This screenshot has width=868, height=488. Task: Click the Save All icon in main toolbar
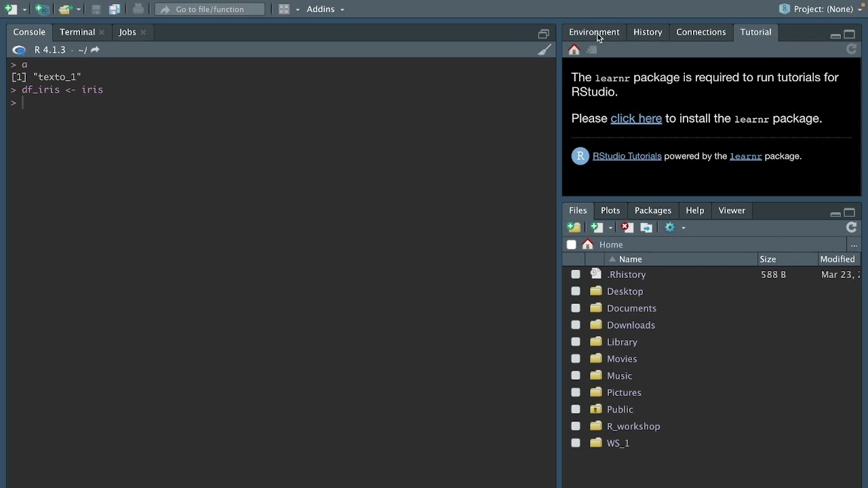click(115, 9)
